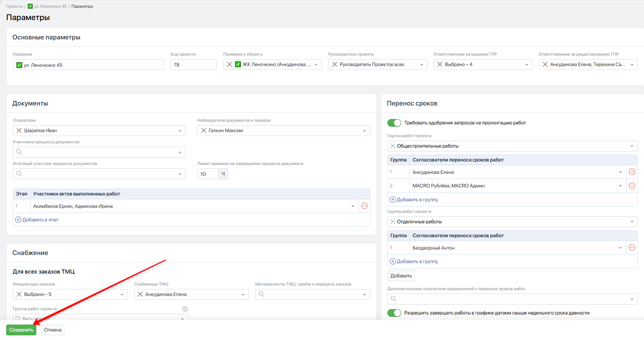Image resolution: width=644 pixels, height=340 pixels.
Task: Remove stage 1 act participants with minus icon
Action: click(364, 206)
